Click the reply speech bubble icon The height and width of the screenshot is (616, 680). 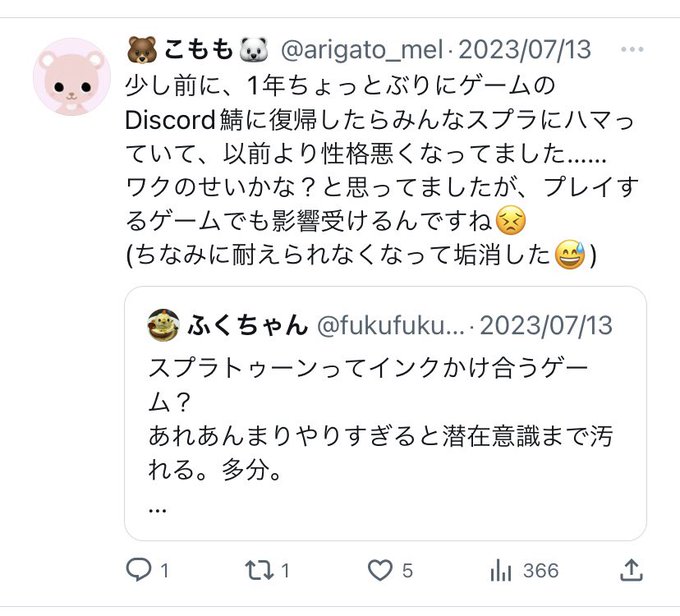[x=139, y=570]
